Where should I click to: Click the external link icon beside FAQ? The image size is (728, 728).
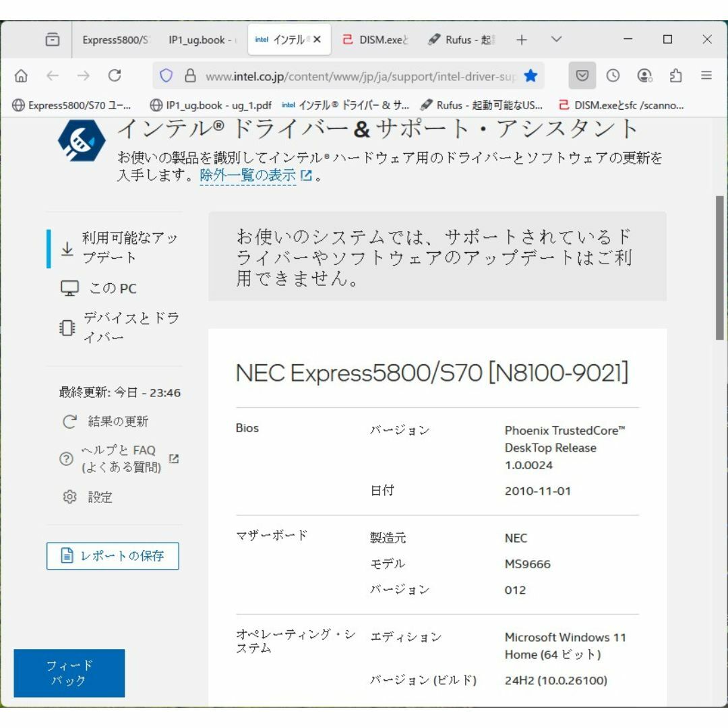pos(174,459)
